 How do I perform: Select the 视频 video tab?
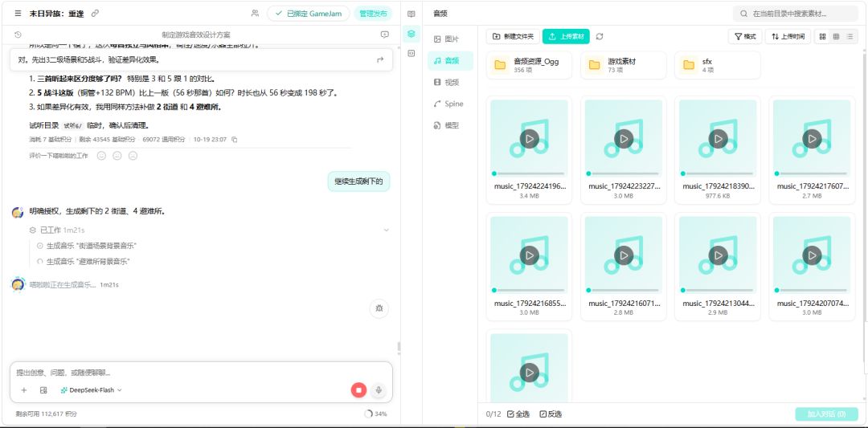click(450, 83)
